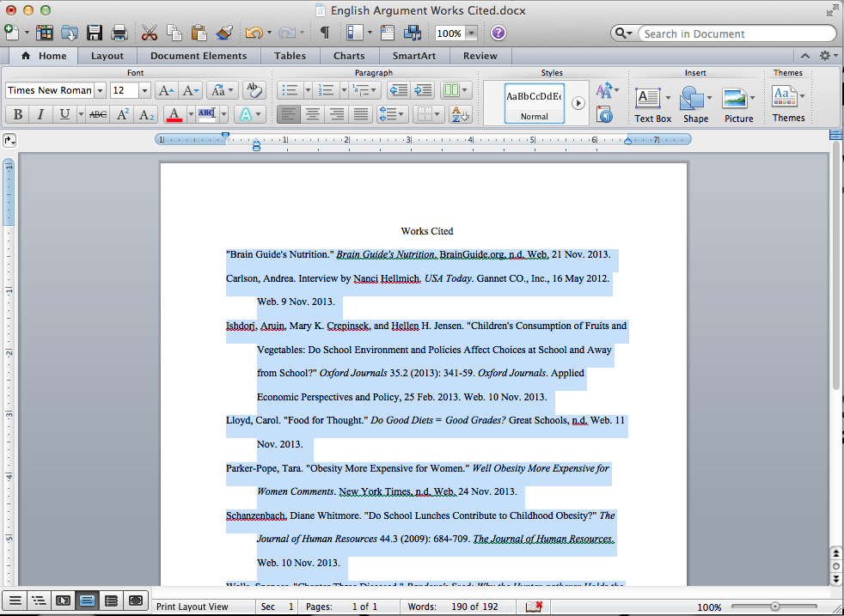This screenshot has height=616, width=844.
Task: Clear formatting with the eraser icon
Action: tap(254, 90)
